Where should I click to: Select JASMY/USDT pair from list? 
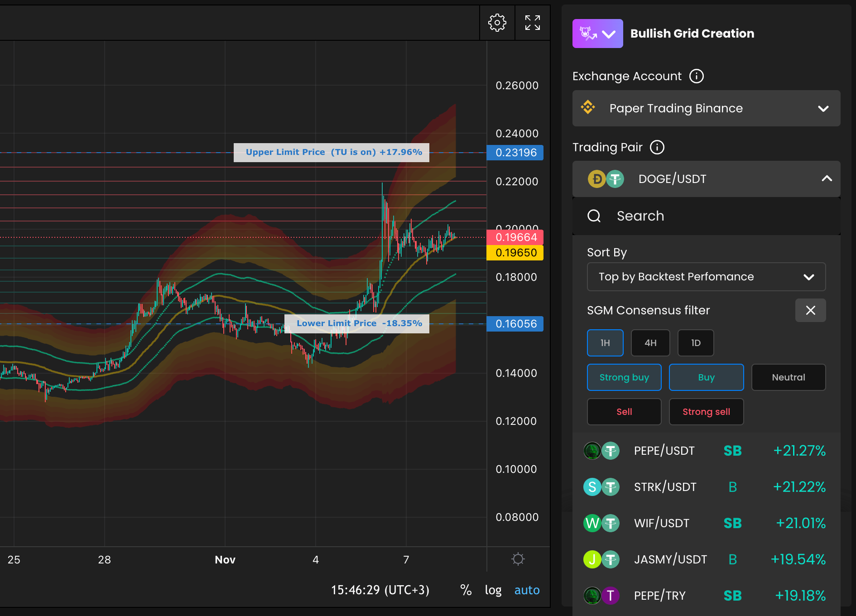(707, 559)
